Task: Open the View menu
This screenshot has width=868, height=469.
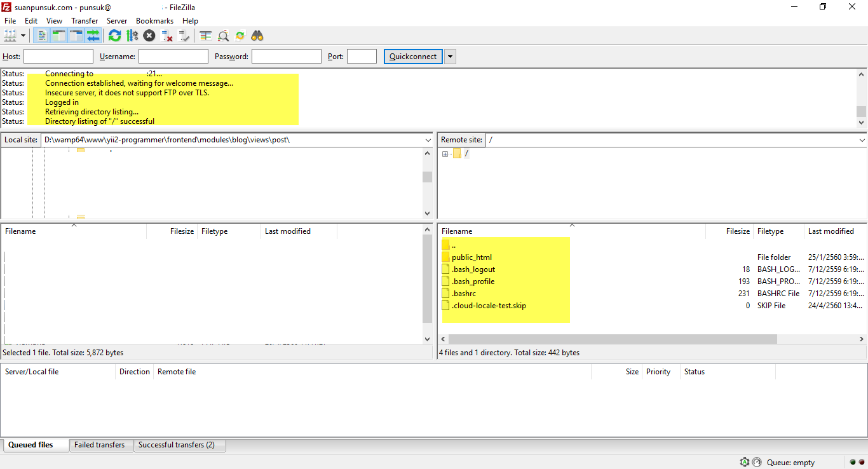Action: (x=55, y=21)
